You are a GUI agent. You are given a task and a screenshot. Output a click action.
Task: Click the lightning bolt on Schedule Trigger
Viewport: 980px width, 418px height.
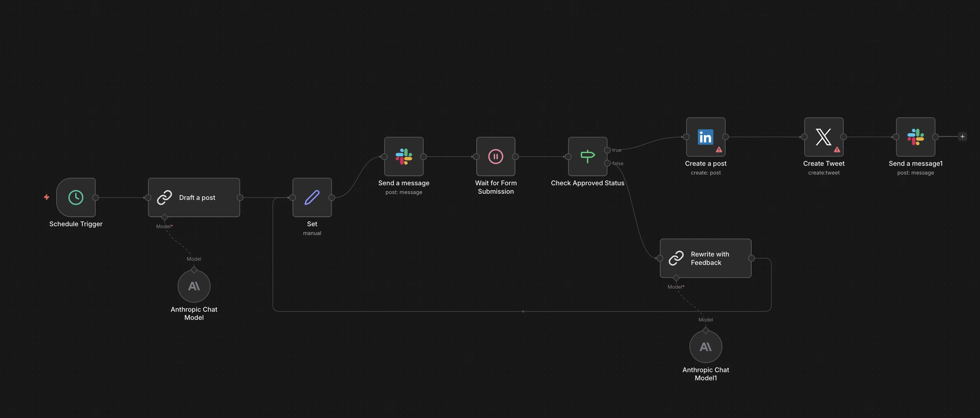[x=47, y=197]
